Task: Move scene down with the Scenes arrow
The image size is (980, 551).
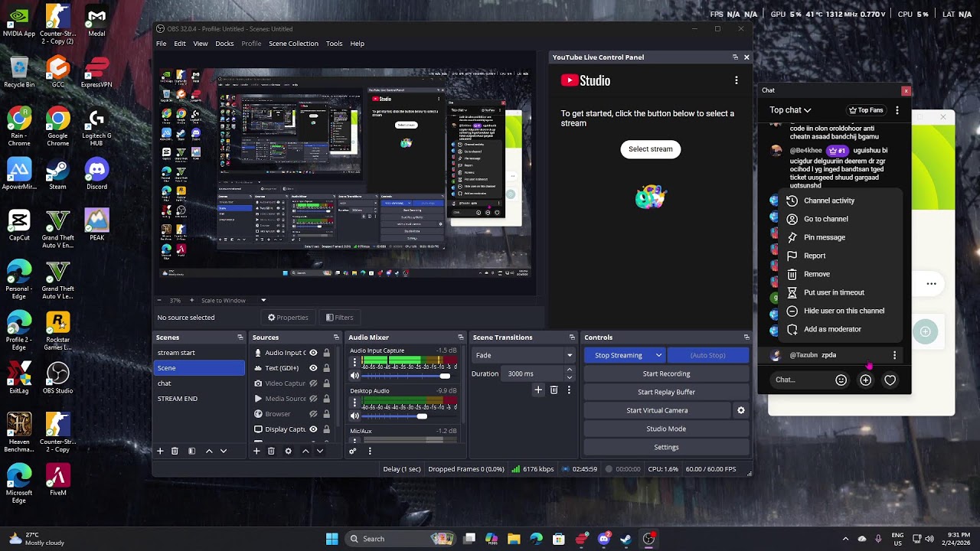Action: pos(224,452)
